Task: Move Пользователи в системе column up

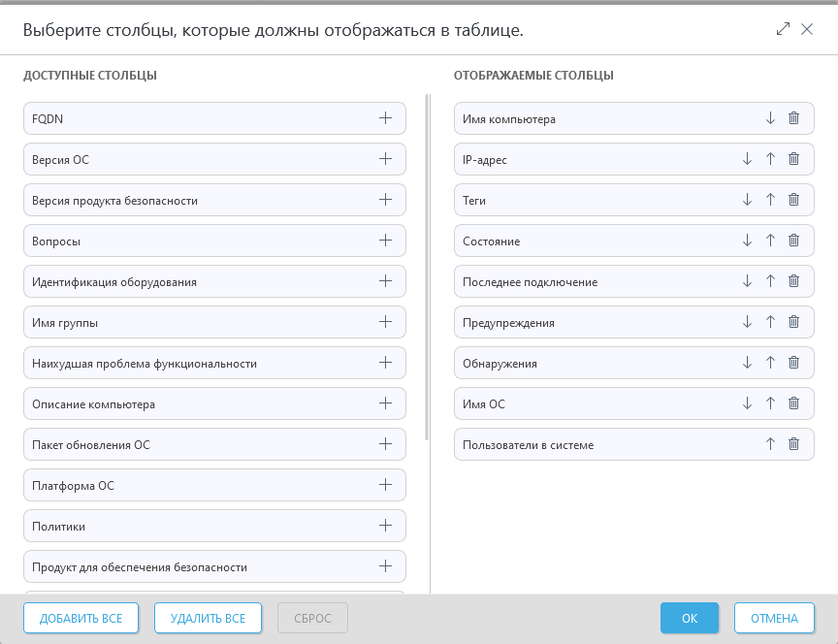Action: 770,444
